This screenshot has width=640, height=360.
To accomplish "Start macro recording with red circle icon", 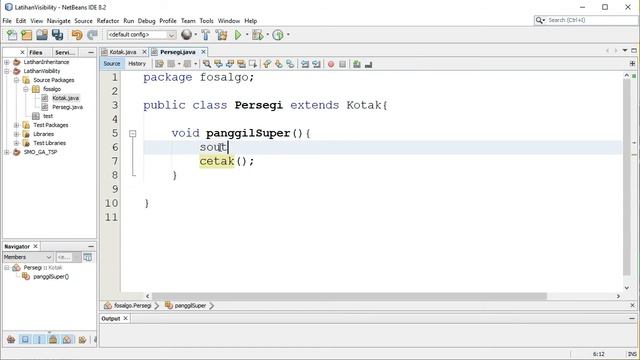I will 331,64.
